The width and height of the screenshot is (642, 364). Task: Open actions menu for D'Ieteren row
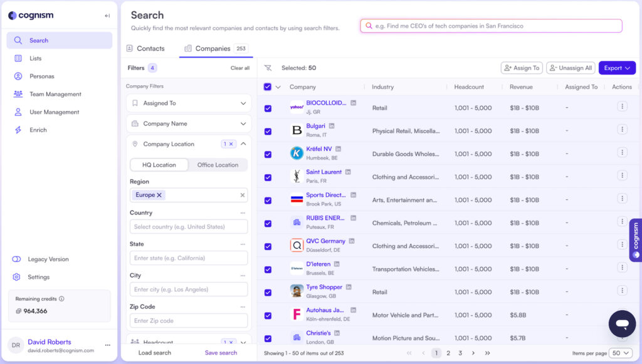click(x=622, y=268)
